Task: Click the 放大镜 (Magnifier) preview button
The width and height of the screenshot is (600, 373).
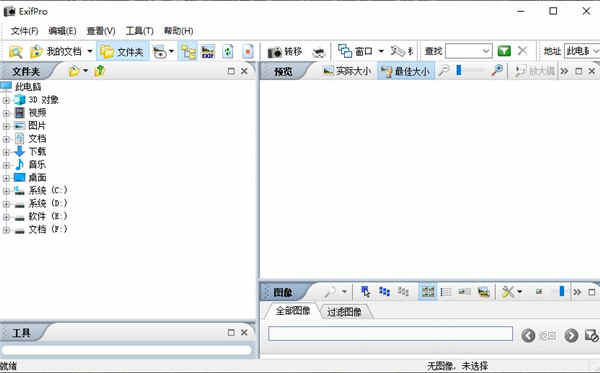Action: [x=535, y=71]
